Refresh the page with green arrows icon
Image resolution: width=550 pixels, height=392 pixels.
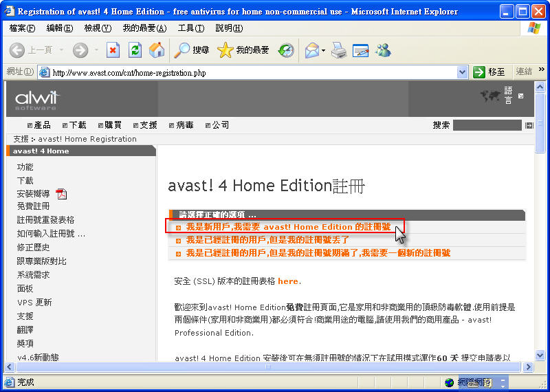[135, 50]
